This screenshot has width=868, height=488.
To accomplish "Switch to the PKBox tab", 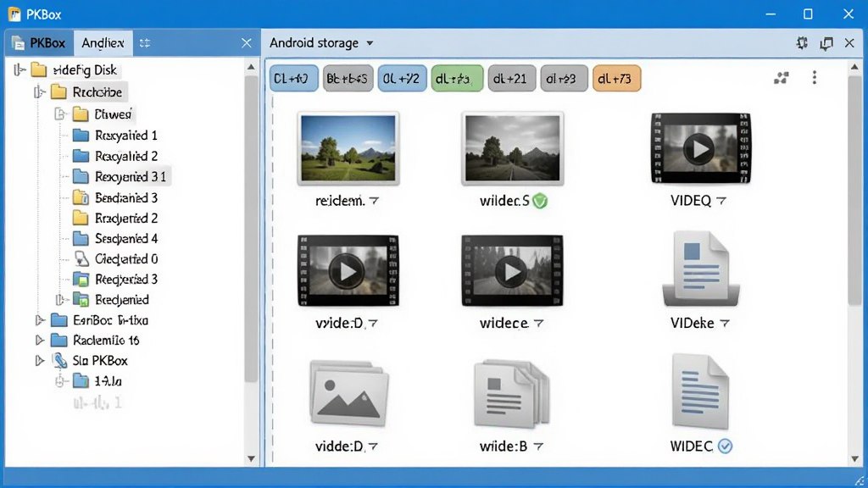I will click(x=40, y=43).
